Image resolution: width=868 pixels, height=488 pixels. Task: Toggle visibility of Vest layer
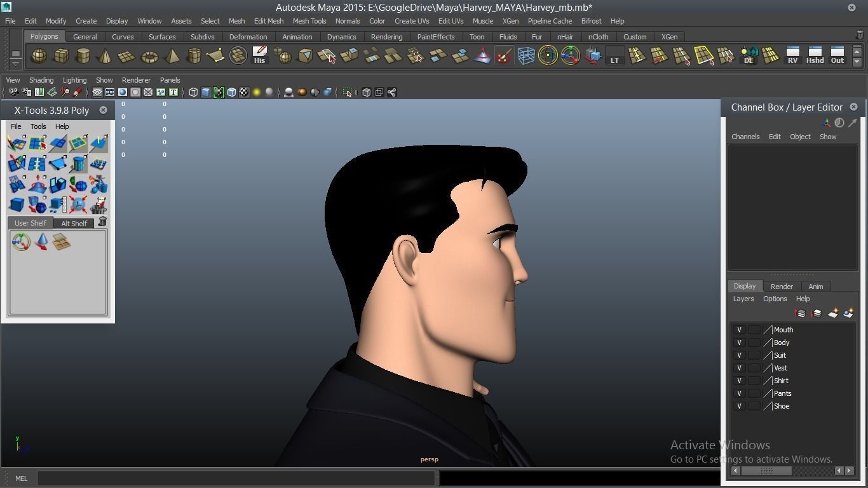click(739, 368)
